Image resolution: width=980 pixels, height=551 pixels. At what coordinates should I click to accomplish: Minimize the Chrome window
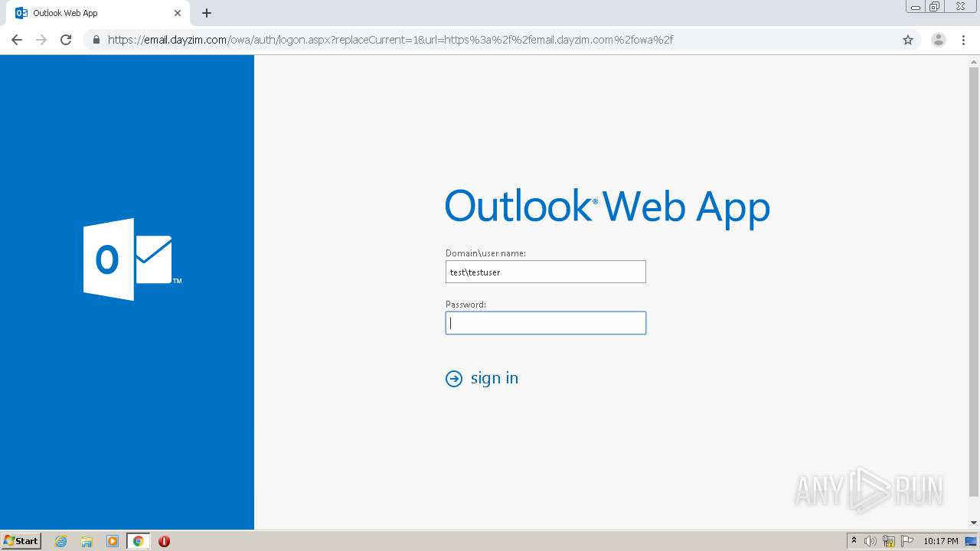point(916,7)
